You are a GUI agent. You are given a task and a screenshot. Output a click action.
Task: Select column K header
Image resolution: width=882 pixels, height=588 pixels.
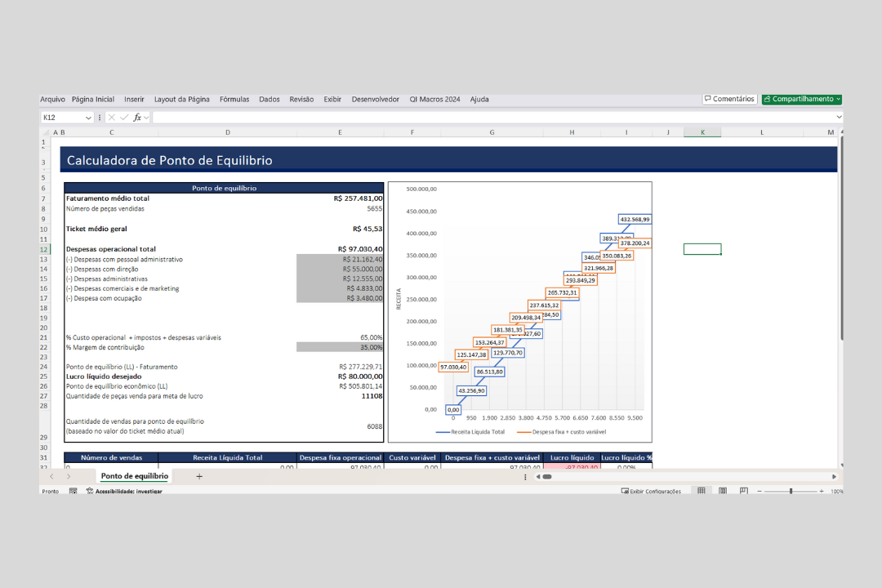[x=702, y=132]
